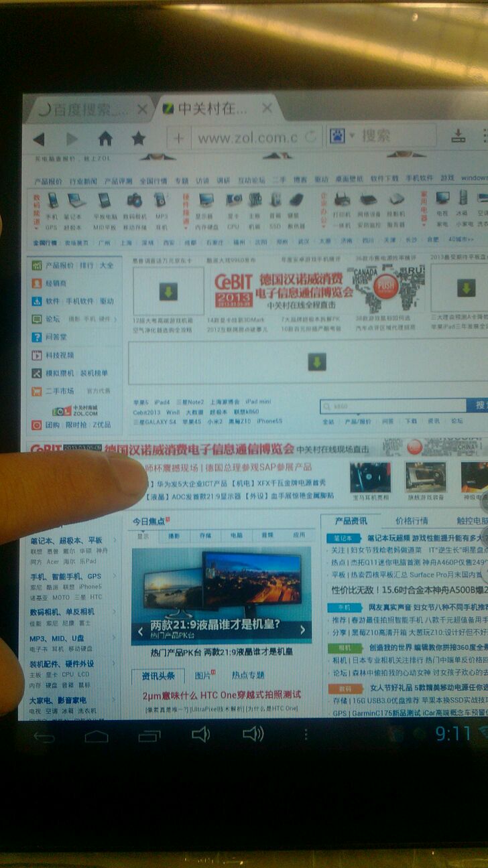Tap the 搜索 browser search box
Viewport: 488px width, 868px height.
391,136
